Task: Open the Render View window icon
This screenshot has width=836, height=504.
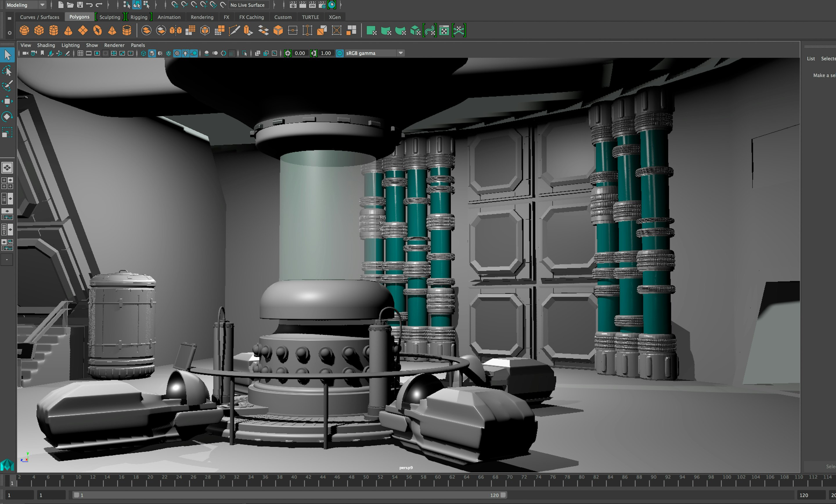Action: coord(293,5)
